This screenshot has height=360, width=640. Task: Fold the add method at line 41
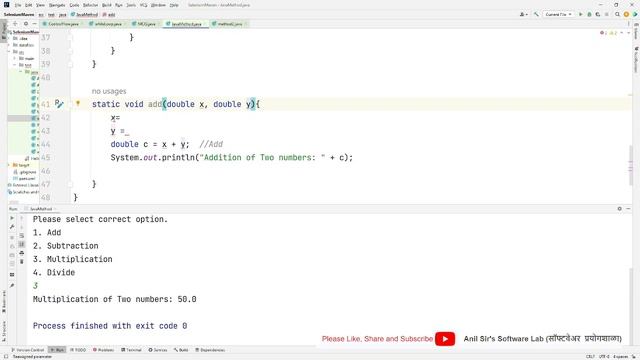tap(70, 104)
